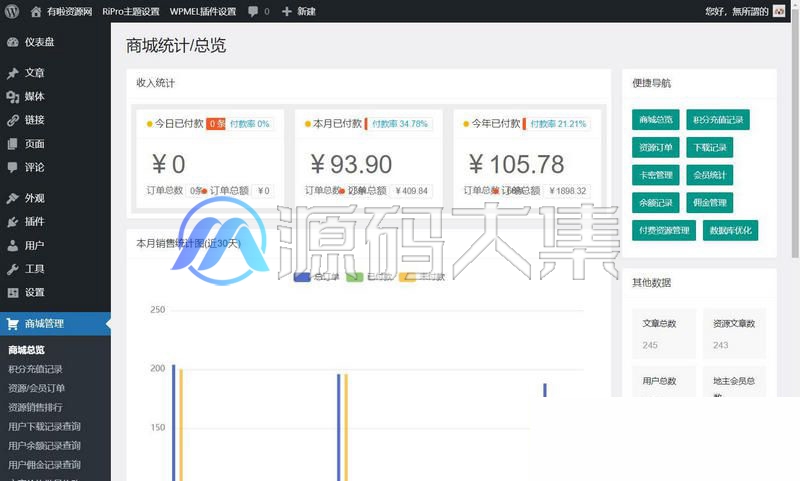This screenshot has width=800, height=481.
Task: Open RiPro主题设置 in the admin bar
Action: coord(131,11)
